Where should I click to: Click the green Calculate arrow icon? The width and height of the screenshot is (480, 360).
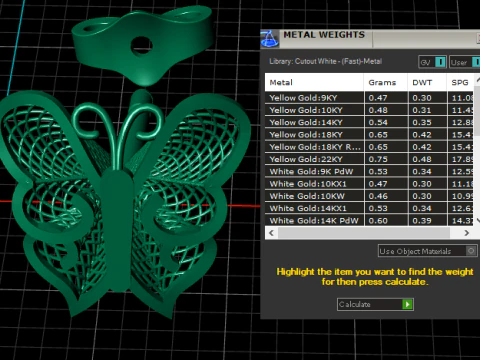[407, 304]
